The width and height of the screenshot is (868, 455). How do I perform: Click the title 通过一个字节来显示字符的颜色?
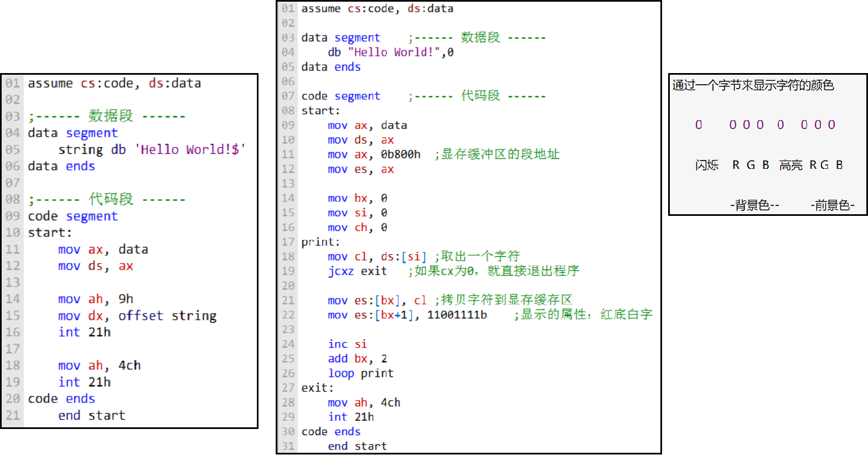coord(753,85)
